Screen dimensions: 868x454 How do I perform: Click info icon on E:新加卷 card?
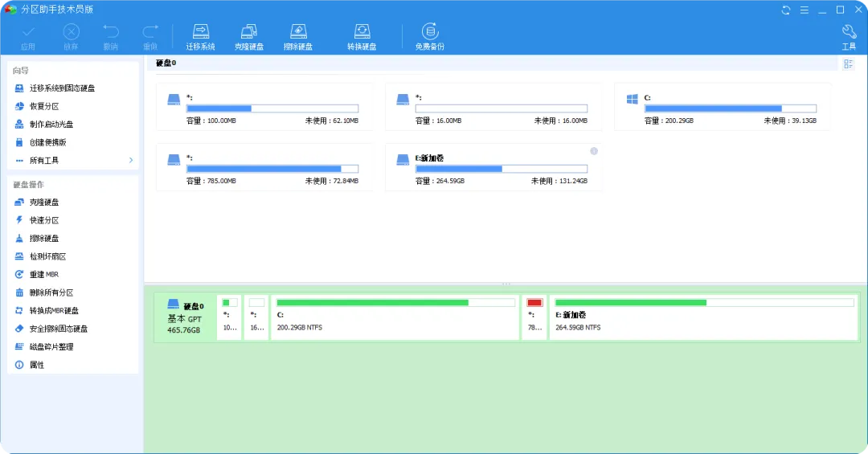[593, 151]
